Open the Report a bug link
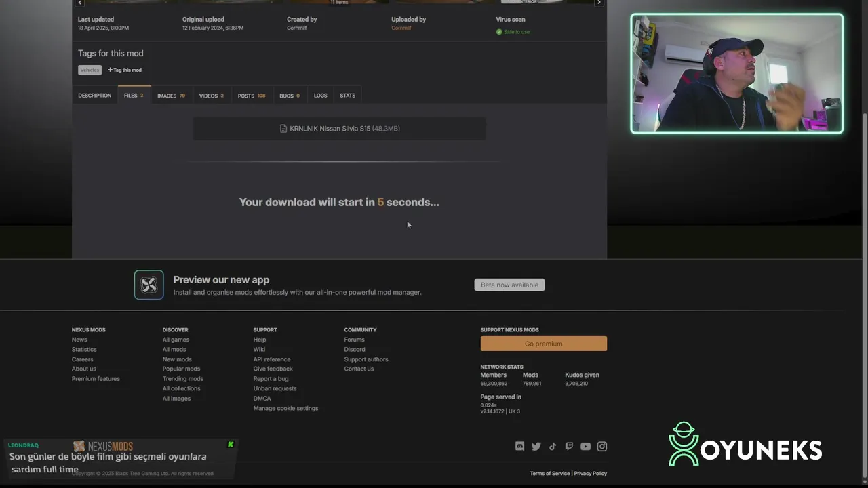 pos(271,379)
